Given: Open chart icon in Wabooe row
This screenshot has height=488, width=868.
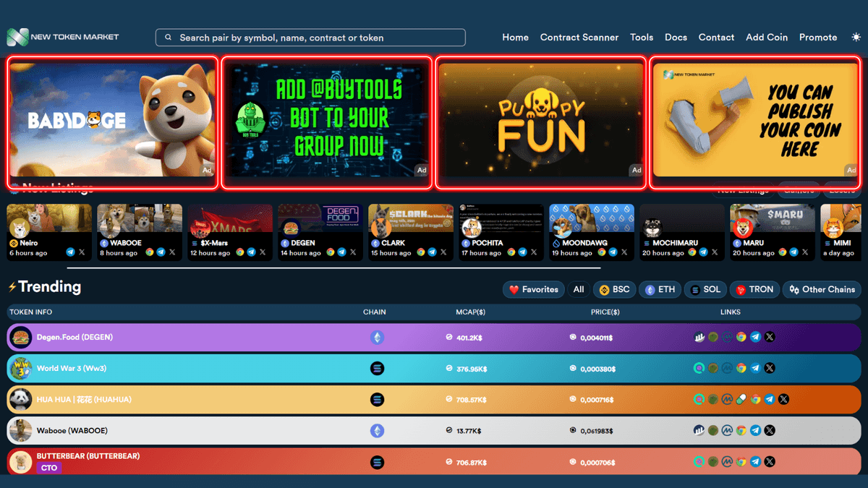Looking at the screenshot, I should point(699,430).
